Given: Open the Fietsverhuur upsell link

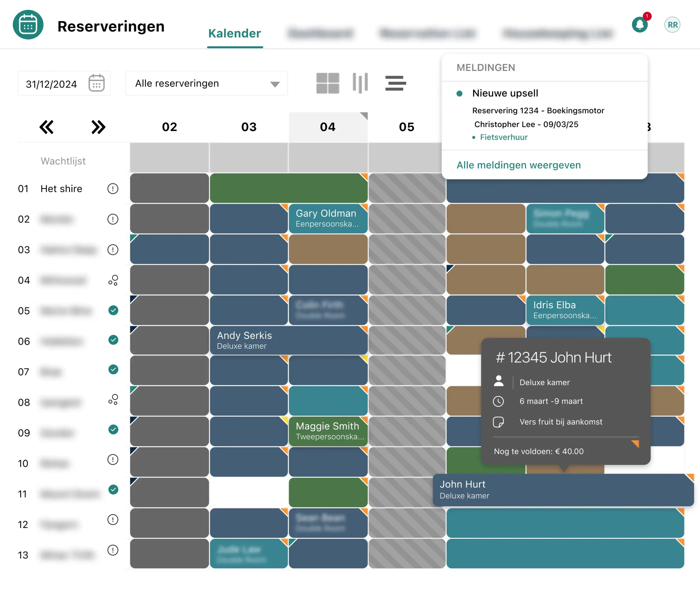Looking at the screenshot, I should point(504,137).
